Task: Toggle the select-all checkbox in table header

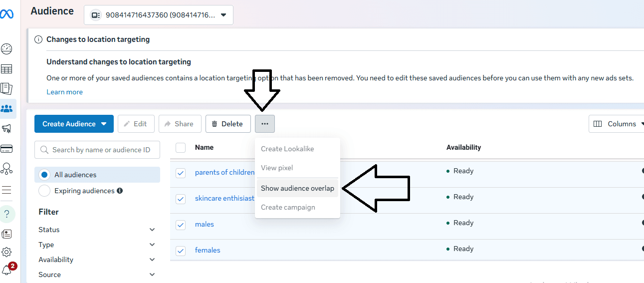Action: [x=181, y=148]
